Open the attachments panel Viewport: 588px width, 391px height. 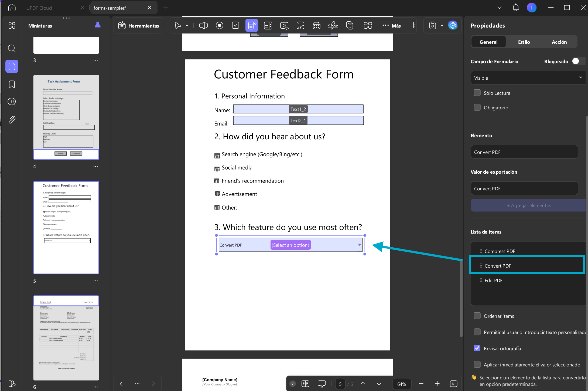12,120
